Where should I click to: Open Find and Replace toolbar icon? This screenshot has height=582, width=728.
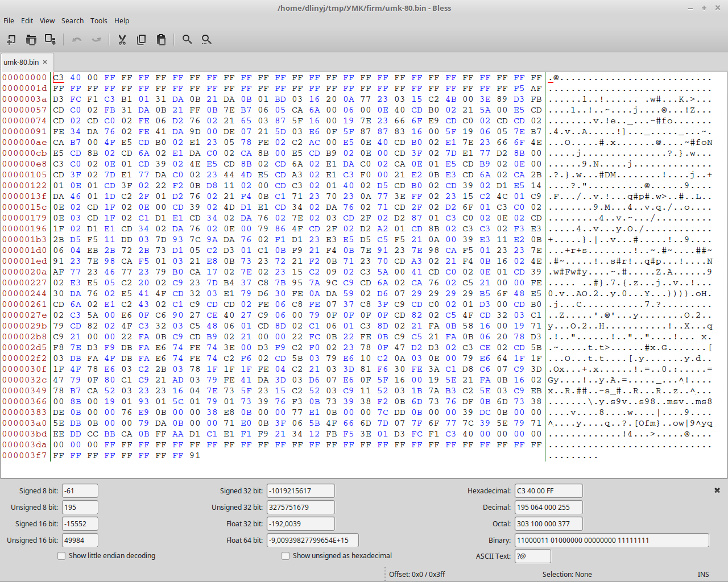coord(206,39)
